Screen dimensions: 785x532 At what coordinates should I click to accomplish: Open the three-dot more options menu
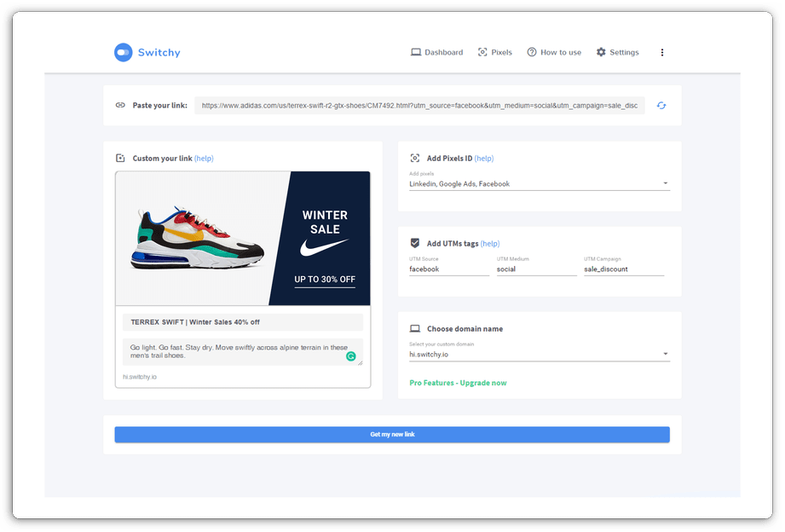pos(662,52)
